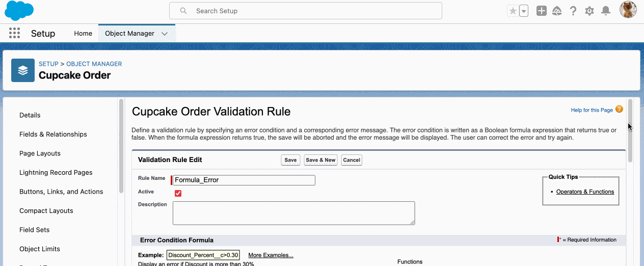Open the Trailhead guidance icon
The width and height of the screenshot is (644, 266).
(557, 11)
